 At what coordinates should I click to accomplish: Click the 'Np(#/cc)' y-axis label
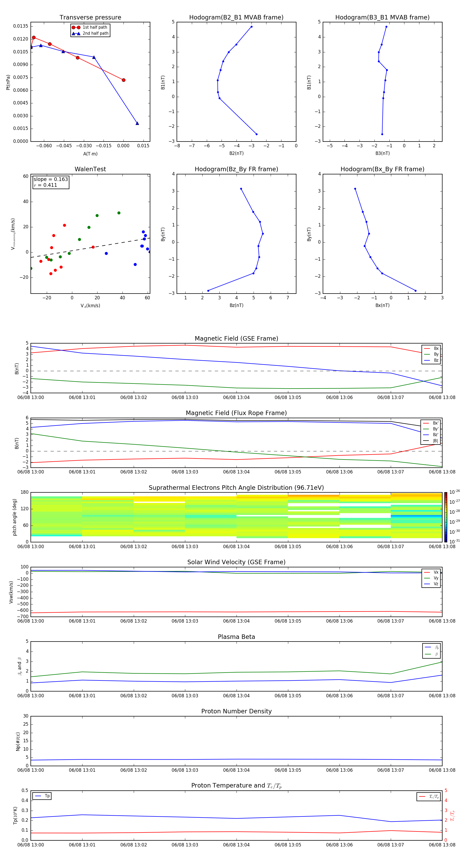18,741
